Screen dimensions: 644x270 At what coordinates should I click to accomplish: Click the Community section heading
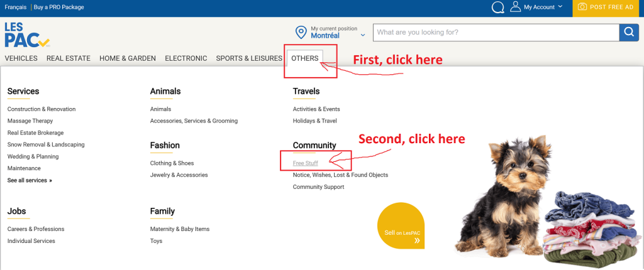click(314, 145)
